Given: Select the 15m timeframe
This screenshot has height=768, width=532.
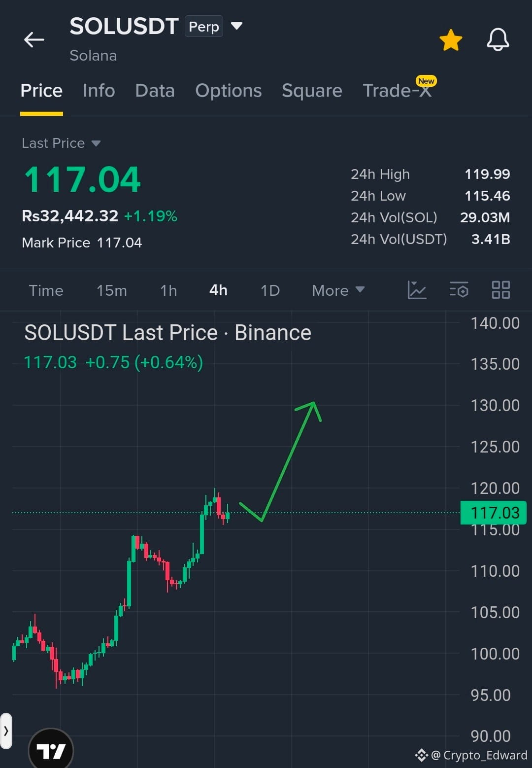Looking at the screenshot, I should [112, 290].
